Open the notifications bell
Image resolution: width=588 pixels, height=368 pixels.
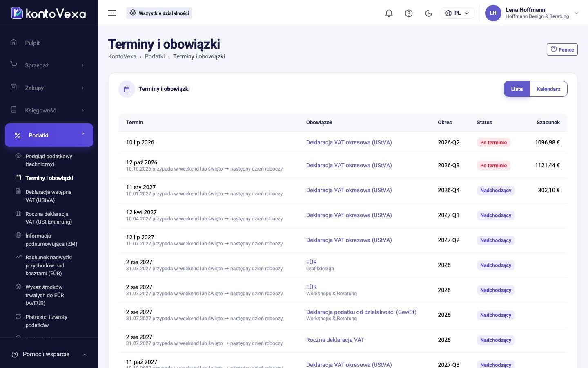point(389,13)
